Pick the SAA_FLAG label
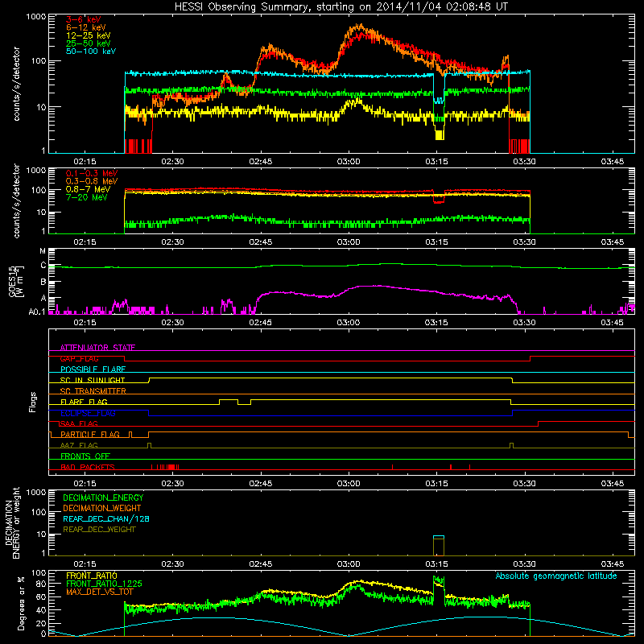Image resolution: width=644 pixels, height=644 pixels. coord(79,423)
